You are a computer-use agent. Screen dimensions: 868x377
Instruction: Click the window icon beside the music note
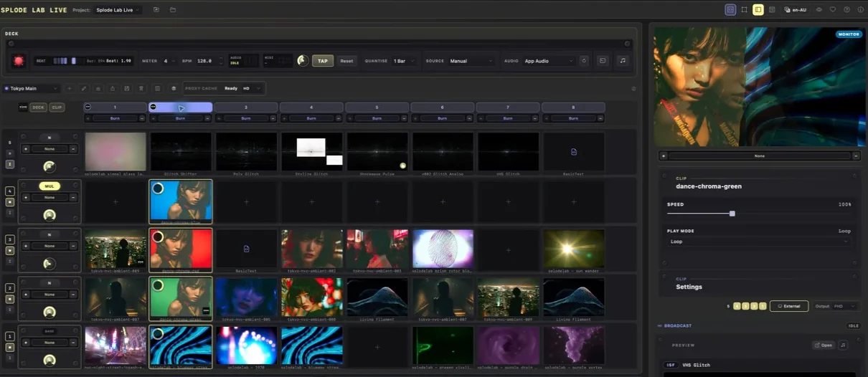pos(602,61)
